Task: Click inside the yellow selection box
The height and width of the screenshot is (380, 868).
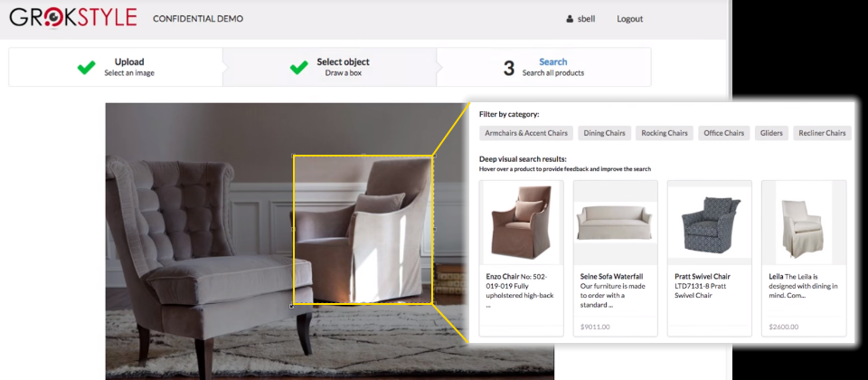Action: (x=362, y=230)
